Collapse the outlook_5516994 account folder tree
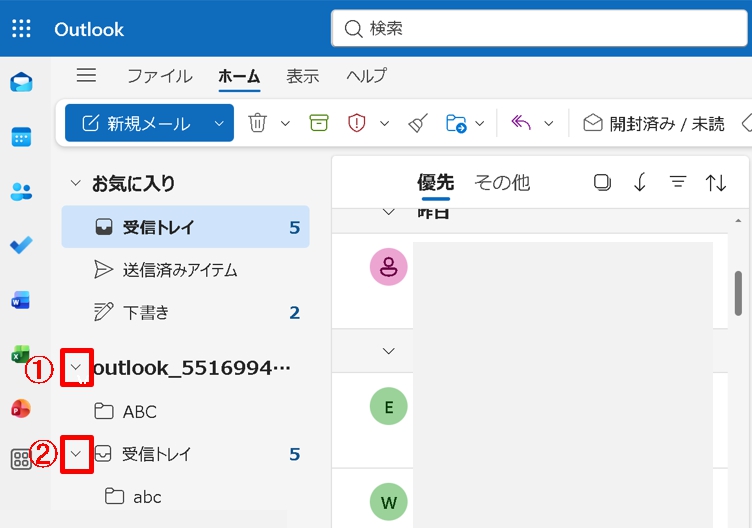 click(x=77, y=368)
